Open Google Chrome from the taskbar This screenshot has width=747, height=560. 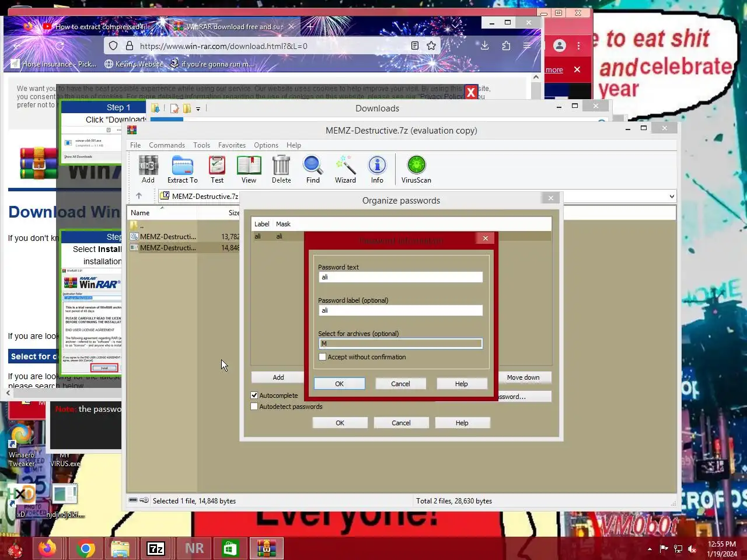[x=86, y=548]
